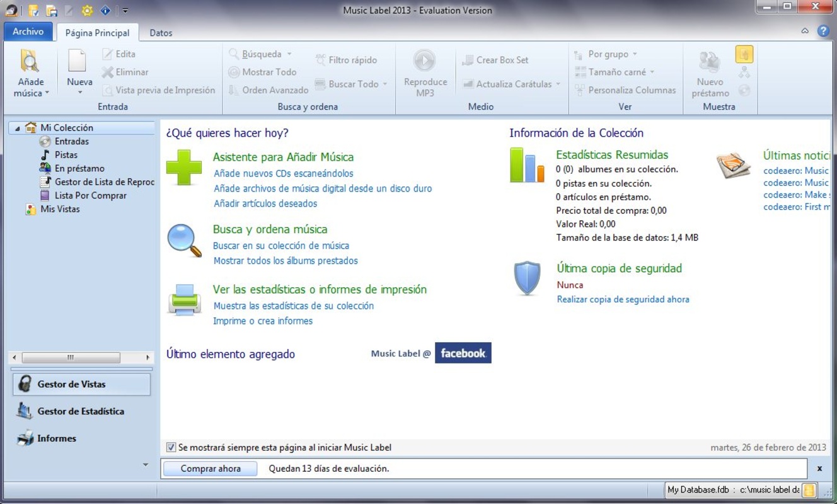Click the sidebar horizontal scrollbar thumb
Screen dimensions: 837x504
(71, 357)
